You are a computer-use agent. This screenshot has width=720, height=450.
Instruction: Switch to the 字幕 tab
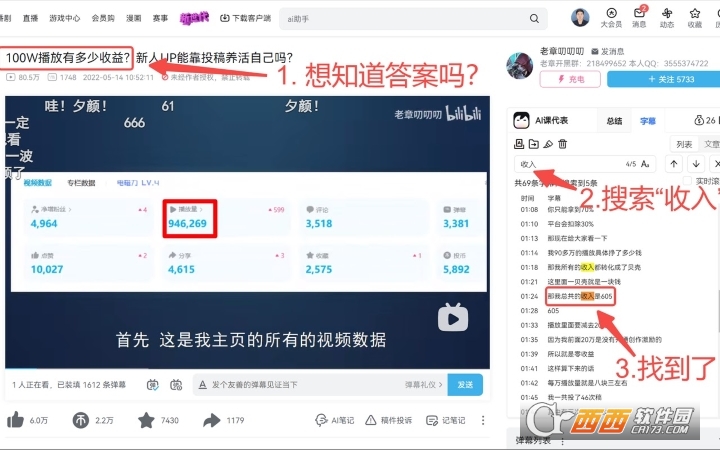point(647,121)
